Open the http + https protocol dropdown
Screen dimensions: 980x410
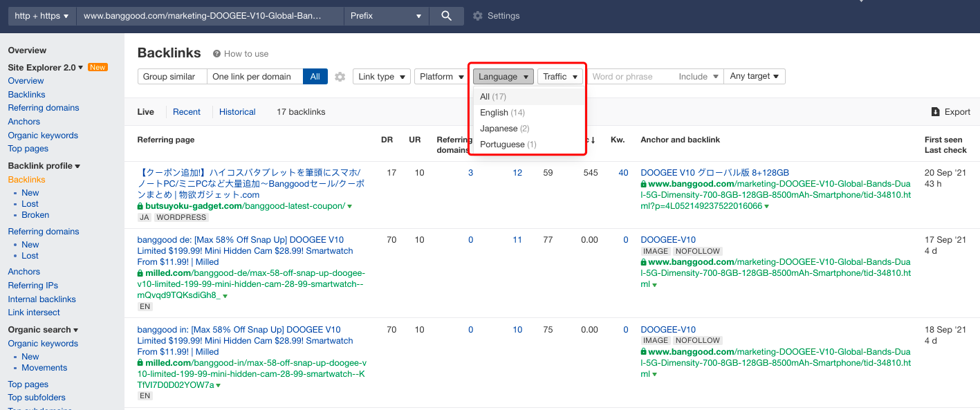41,16
